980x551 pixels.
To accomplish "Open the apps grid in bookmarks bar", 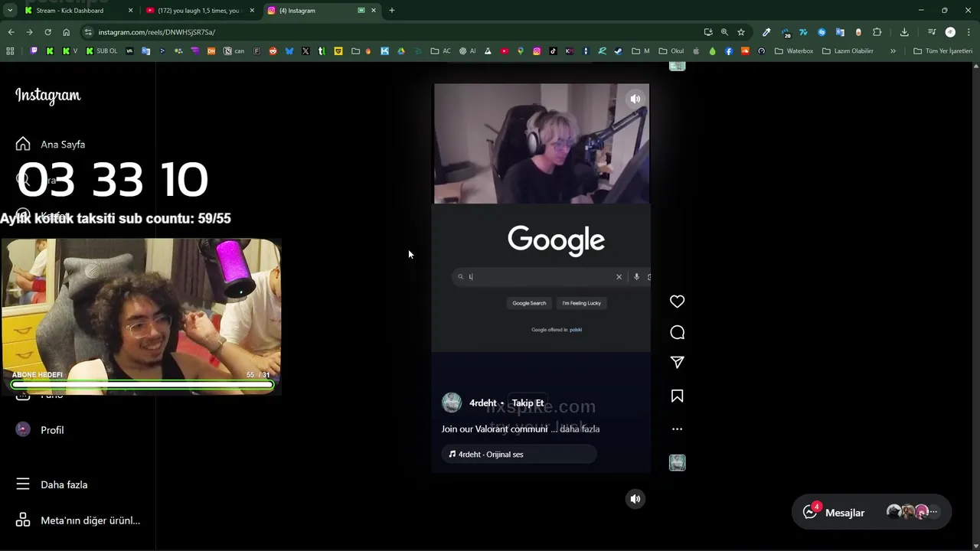I will click(10, 51).
